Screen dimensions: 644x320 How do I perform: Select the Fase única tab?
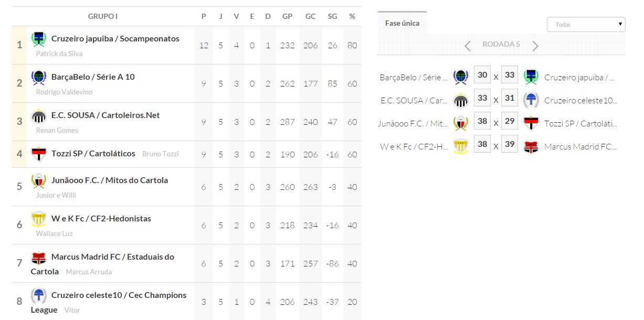pyautogui.click(x=402, y=23)
